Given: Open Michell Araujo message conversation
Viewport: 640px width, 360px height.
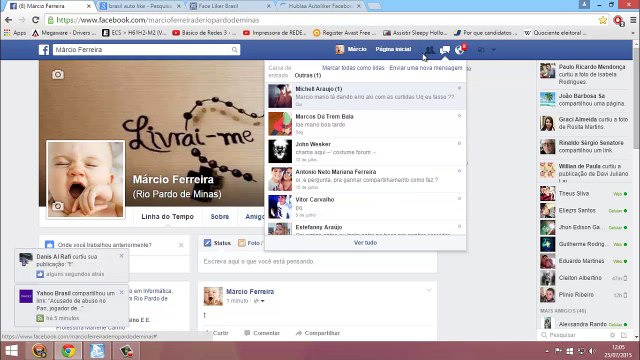Looking at the screenshot, I should tap(365, 96).
